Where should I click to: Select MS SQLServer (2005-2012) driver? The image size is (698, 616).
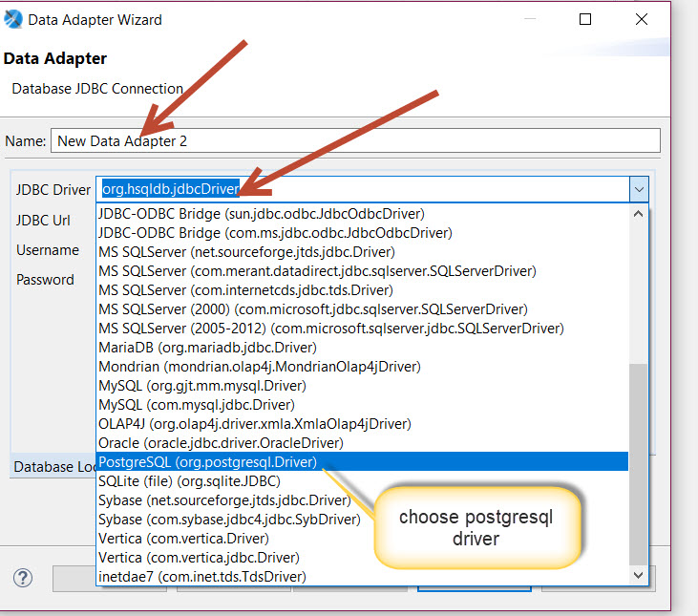(x=330, y=329)
